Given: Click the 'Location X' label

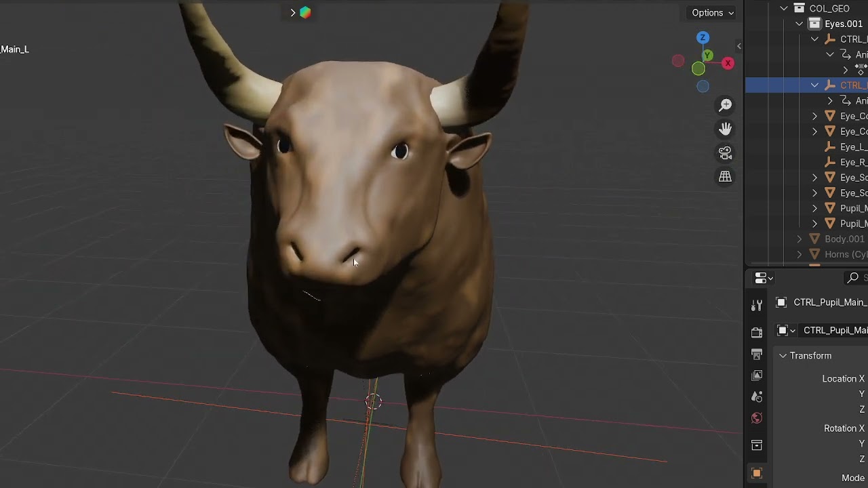Looking at the screenshot, I should click(844, 379).
